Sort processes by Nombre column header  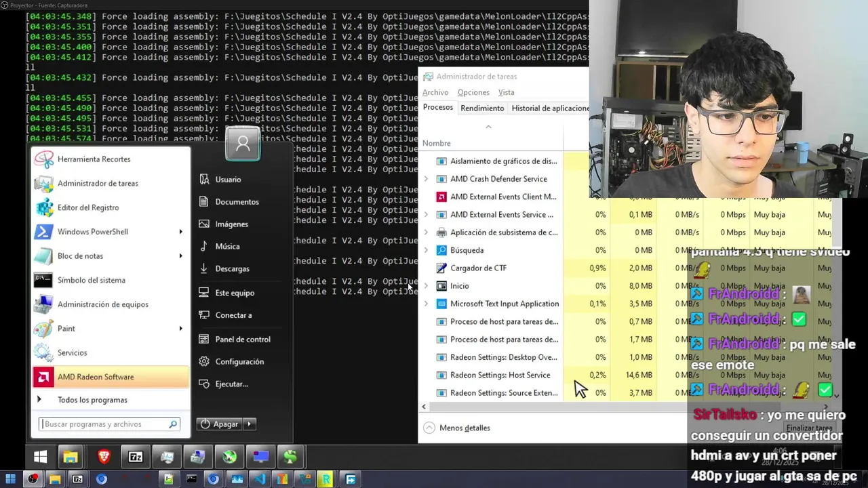[x=437, y=144]
